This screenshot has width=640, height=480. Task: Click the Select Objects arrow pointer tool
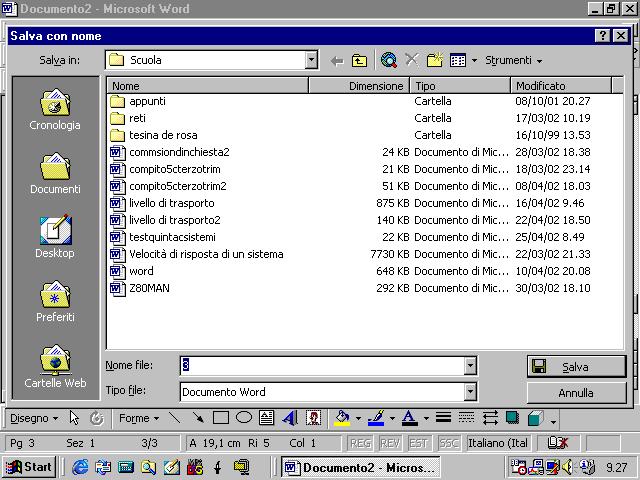[x=74, y=418]
